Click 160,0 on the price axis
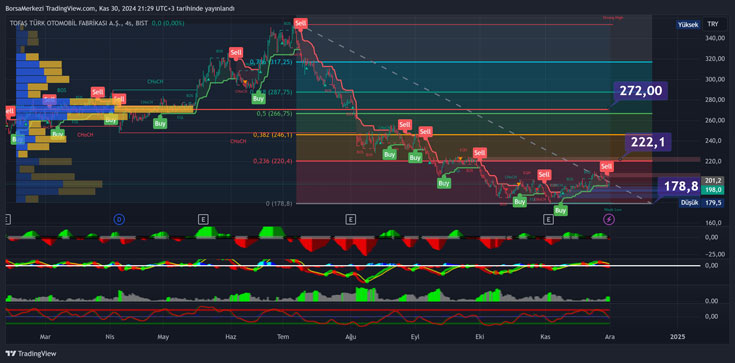 pos(713,223)
